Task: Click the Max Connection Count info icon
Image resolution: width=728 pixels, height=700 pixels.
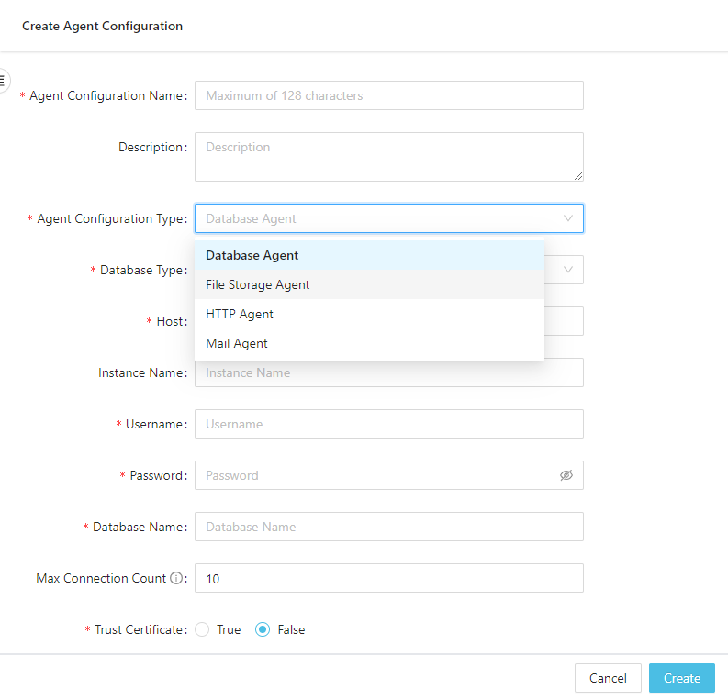Action: 177,579
